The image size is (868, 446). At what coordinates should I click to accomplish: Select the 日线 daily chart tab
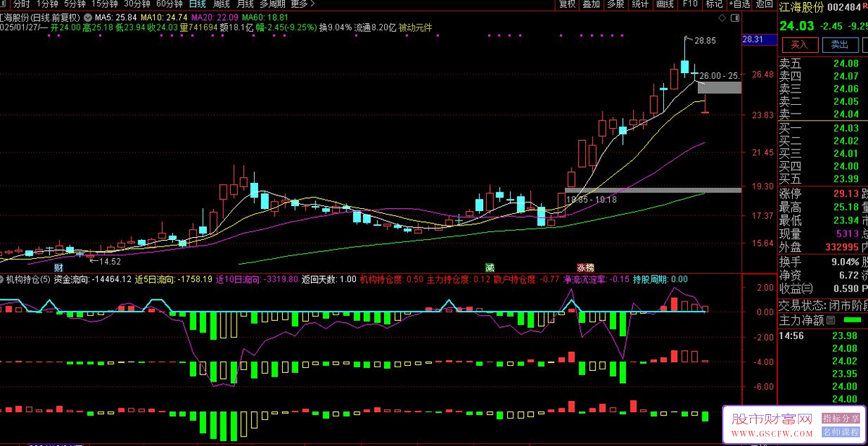tap(197, 4)
